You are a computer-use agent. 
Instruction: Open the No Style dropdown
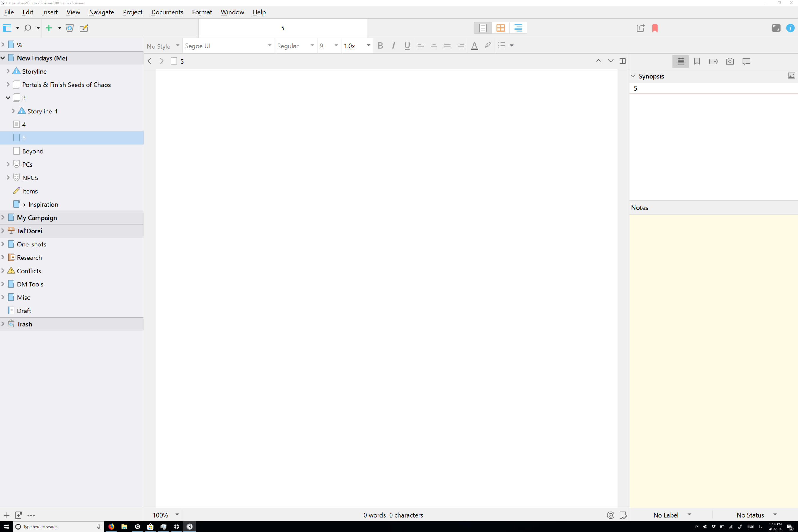click(163, 46)
